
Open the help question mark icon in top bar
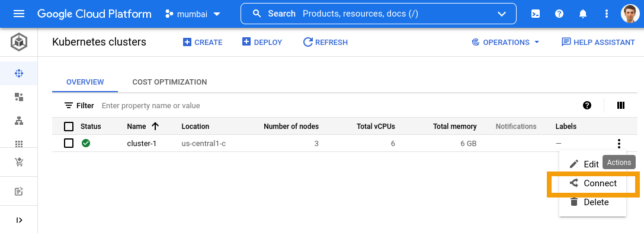559,14
